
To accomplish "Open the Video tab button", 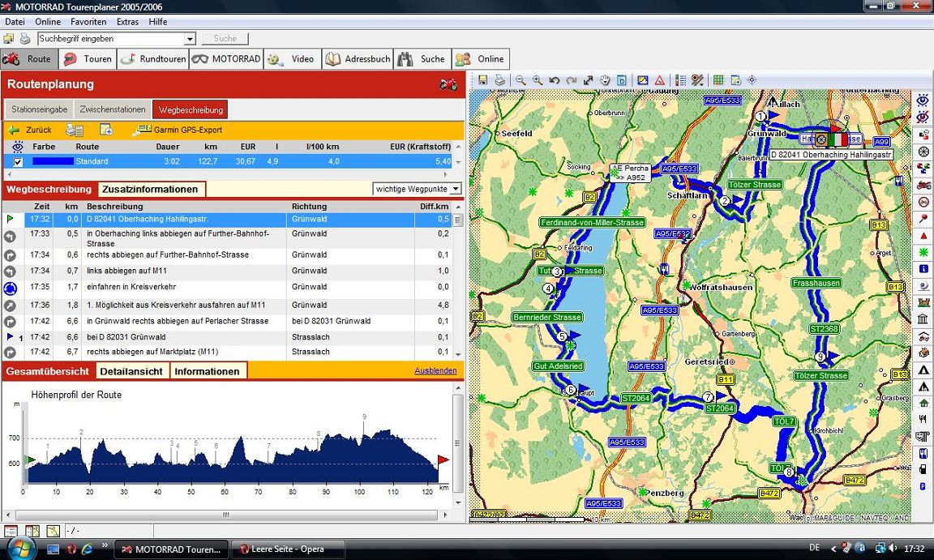I will tap(292, 59).
